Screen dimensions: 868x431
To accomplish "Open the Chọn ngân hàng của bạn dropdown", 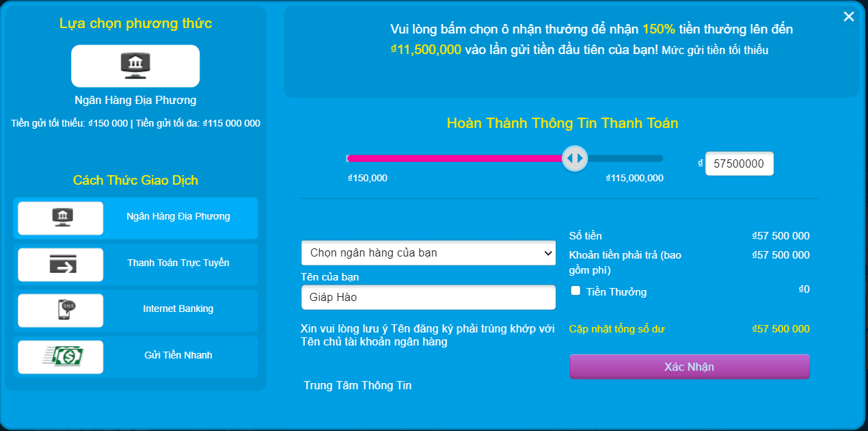I will 429,252.
